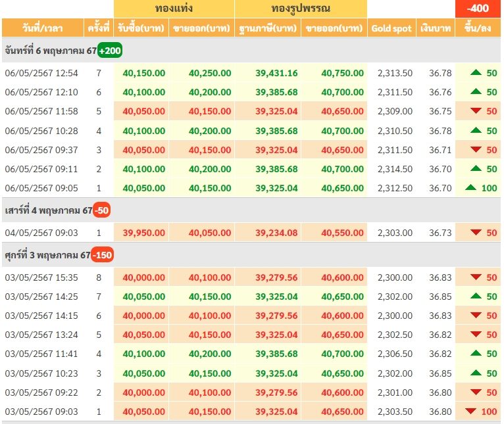Click the -400 summary box
Image resolution: width=504 pixels, height=424 pixels.
pos(478,9)
